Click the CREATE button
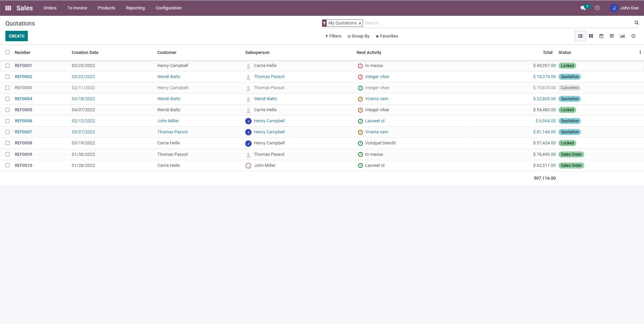 [16, 36]
